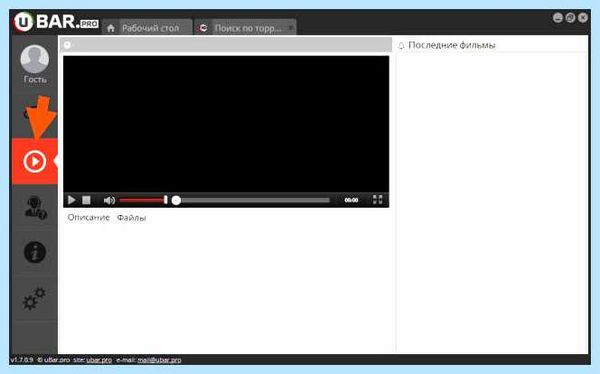Click the black video display area
Image resolution: width=600 pixels, height=374 pixels.
226,124
